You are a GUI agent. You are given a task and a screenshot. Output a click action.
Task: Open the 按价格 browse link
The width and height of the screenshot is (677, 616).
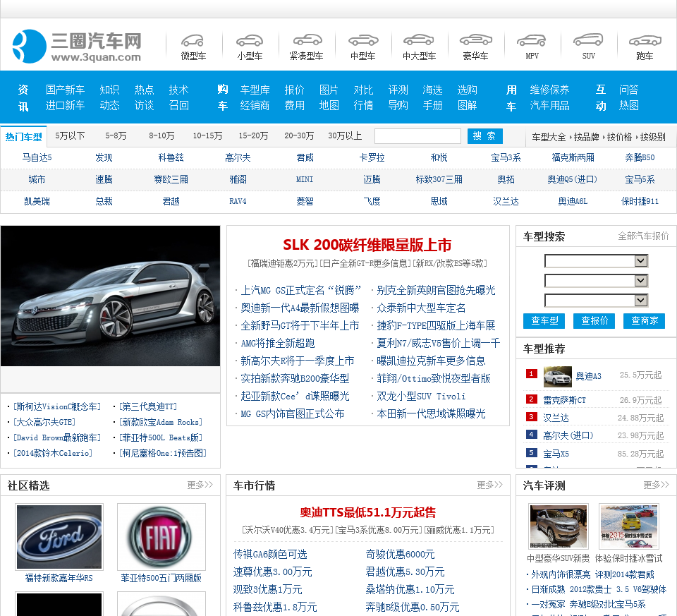click(619, 137)
